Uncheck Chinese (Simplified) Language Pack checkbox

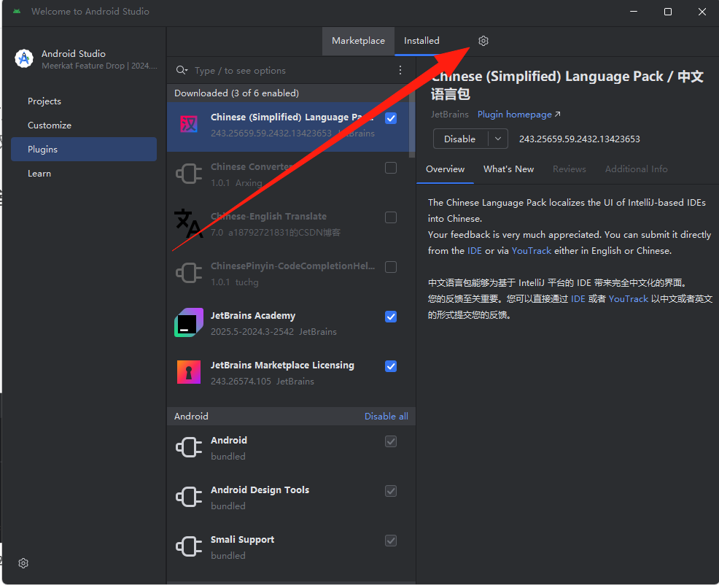(391, 118)
